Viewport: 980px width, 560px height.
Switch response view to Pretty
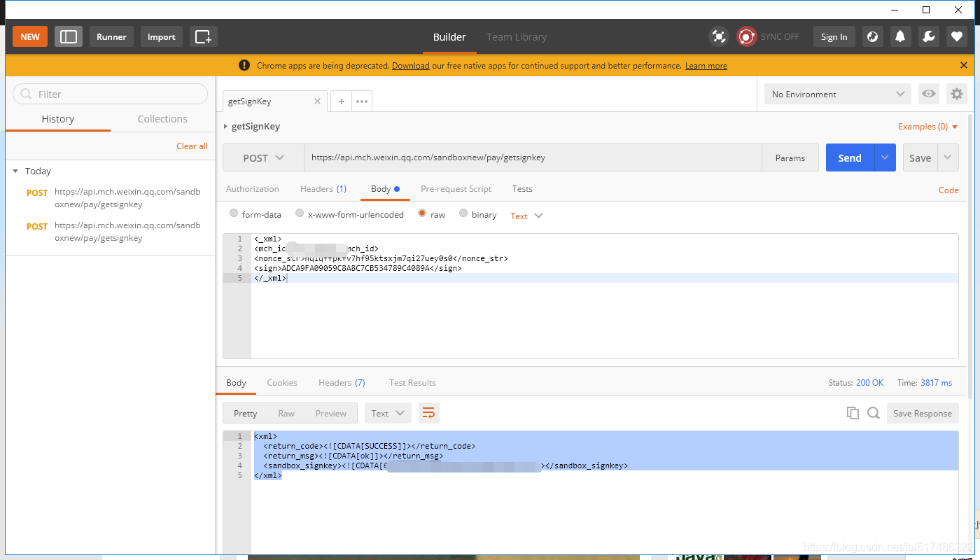point(245,413)
